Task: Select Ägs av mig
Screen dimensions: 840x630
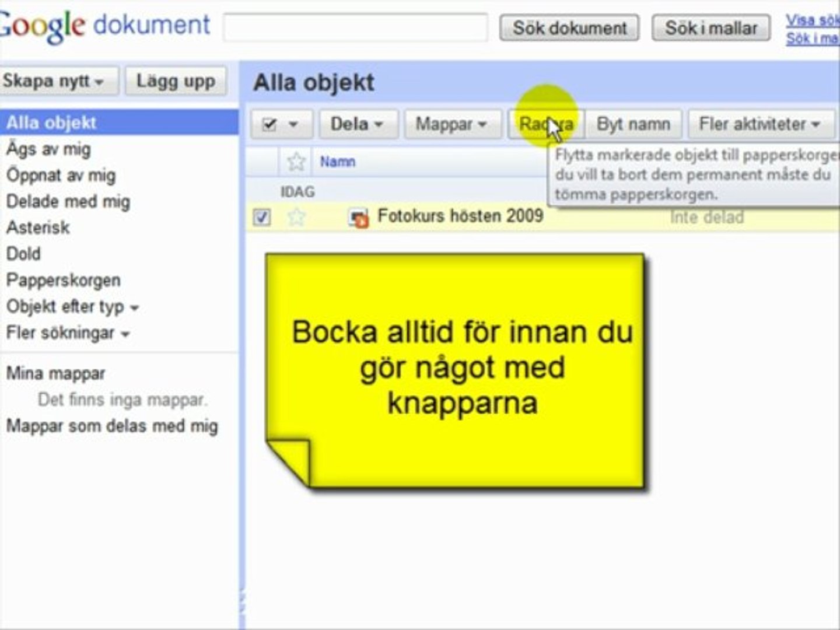Action: tap(48, 149)
